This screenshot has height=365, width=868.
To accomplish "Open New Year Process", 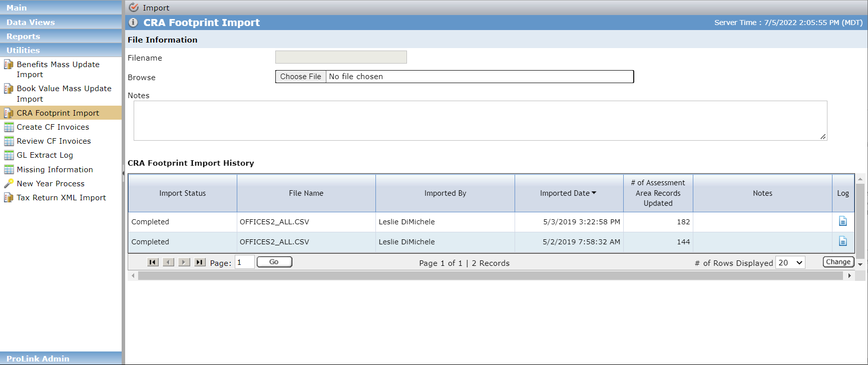I will [51, 184].
